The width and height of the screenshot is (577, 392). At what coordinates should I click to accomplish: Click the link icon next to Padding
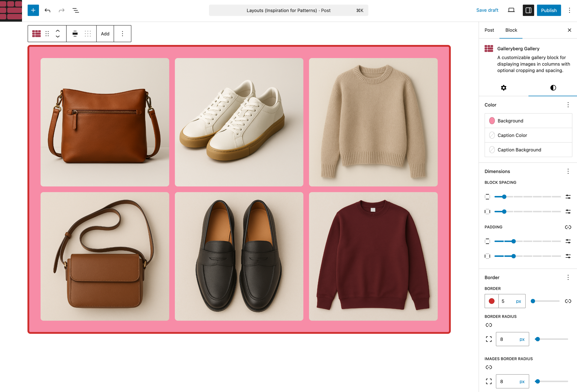tap(568, 227)
